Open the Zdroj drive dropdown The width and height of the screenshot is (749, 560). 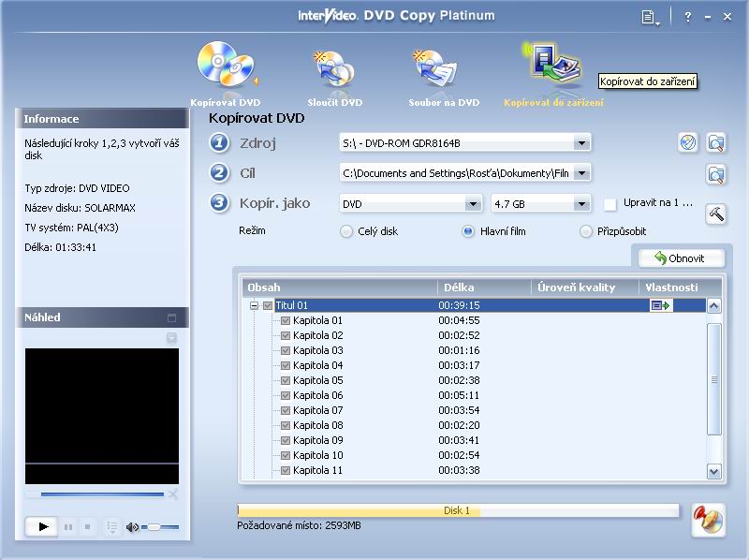tap(581, 143)
